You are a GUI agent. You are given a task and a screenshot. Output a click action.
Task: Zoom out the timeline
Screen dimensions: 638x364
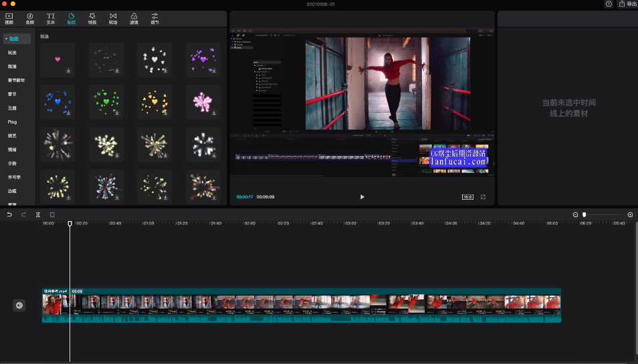click(575, 214)
